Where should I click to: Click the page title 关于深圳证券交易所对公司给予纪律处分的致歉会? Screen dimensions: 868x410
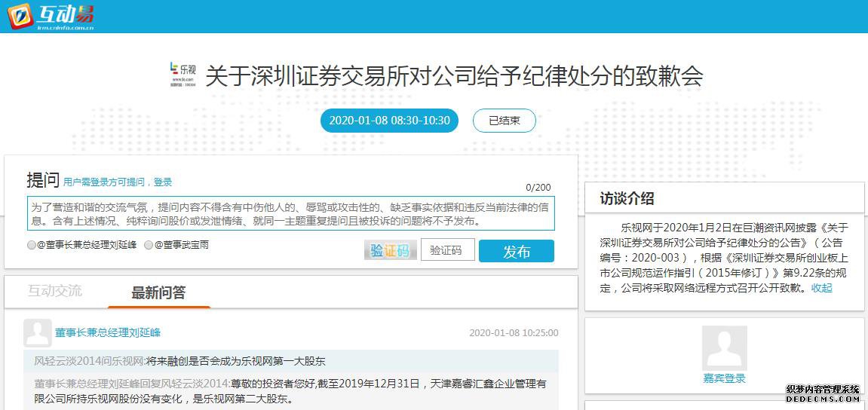pyautogui.click(x=454, y=76)
